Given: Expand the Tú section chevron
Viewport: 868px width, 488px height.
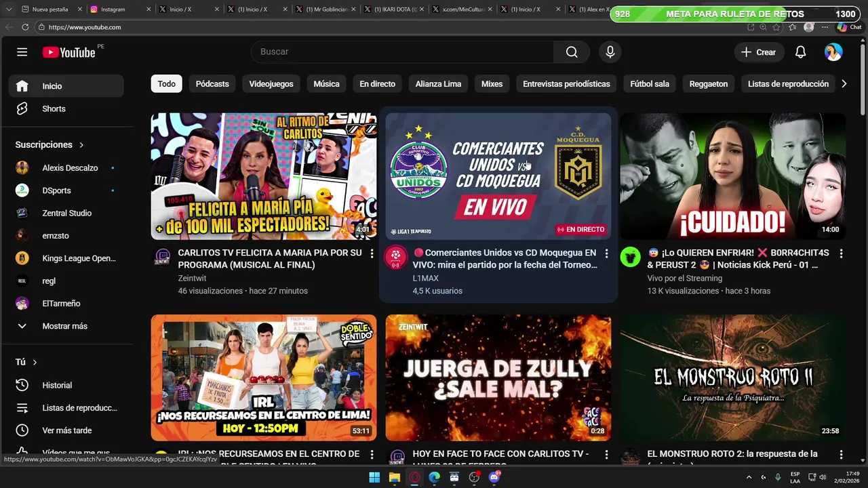Looking at the screenshot, I should click(x=35, y=363).
